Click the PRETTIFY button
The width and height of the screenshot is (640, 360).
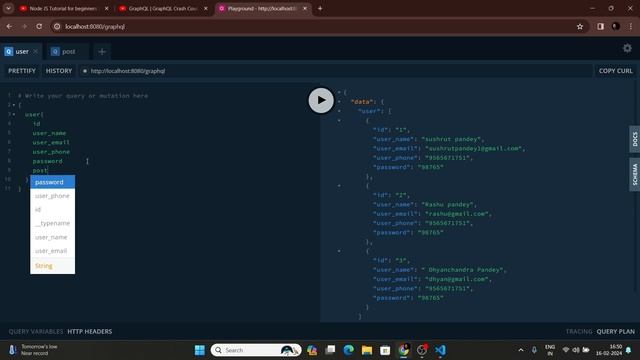22,71
